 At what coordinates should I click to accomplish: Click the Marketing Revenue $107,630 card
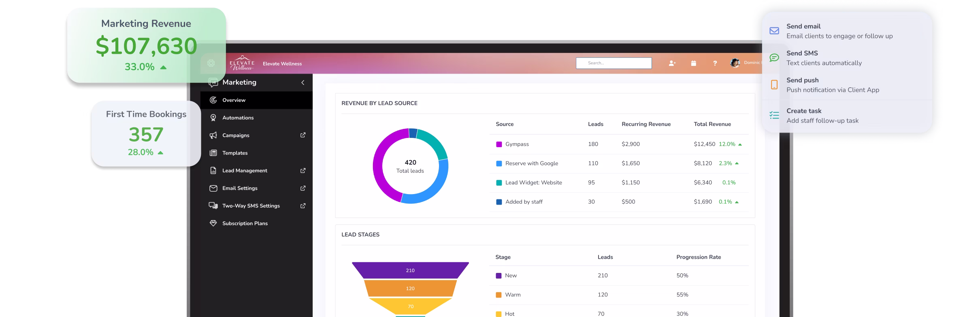click(x=146, y=45)
